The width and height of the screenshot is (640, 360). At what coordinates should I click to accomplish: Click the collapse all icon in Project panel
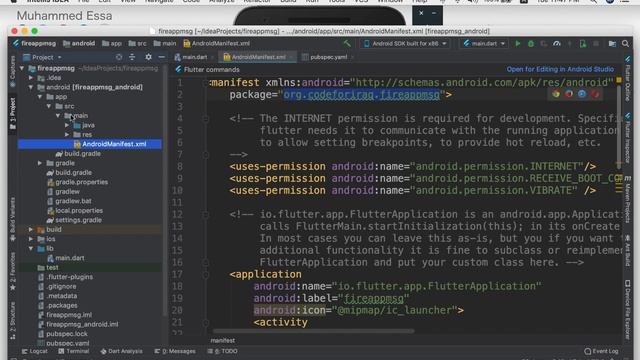pyautogui.click(x=132, y=57)
